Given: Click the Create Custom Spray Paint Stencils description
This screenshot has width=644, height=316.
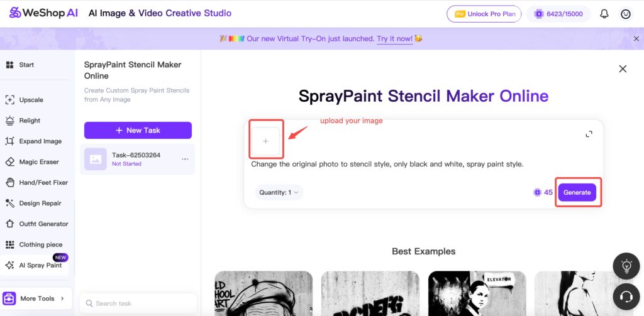Looking at the screenshot, I should coord(136,95).
